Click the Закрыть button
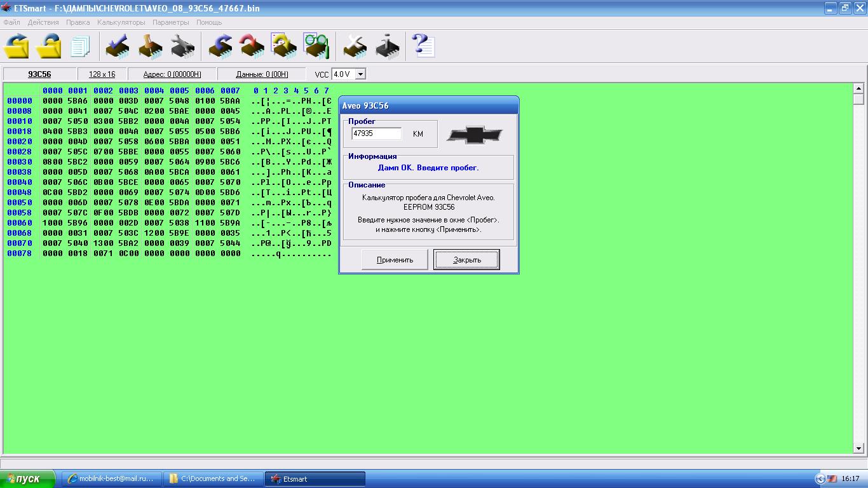This screenshot has width=868, height=488. tap(466, 259)
